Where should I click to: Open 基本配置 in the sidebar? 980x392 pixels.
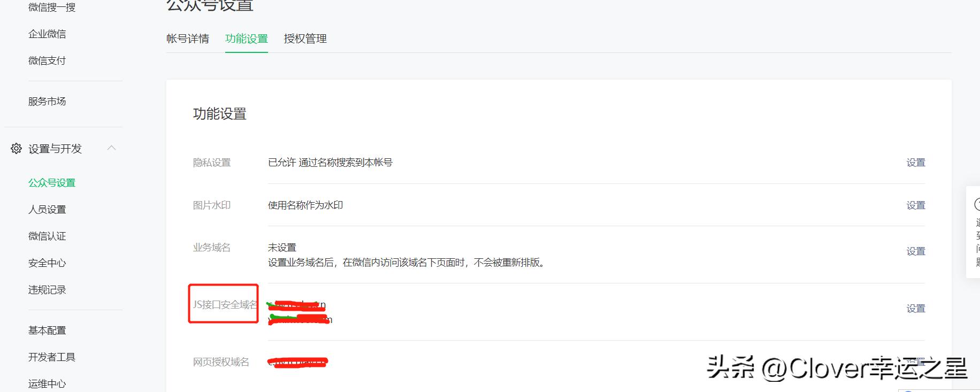click(x=47, y=330)
